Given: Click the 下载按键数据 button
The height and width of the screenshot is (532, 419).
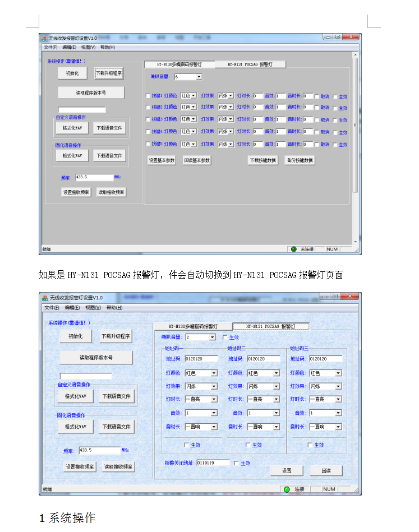Looking at the screenshot, I should coord(263,160).
